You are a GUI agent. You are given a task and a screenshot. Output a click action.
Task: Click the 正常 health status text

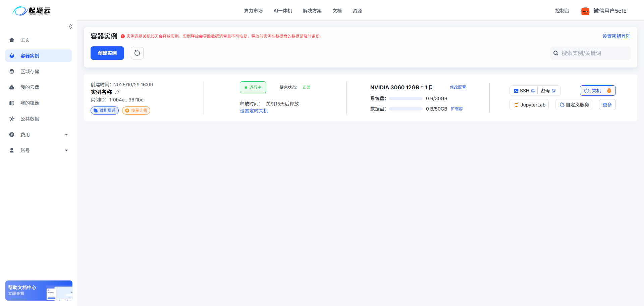pos(307,87)
